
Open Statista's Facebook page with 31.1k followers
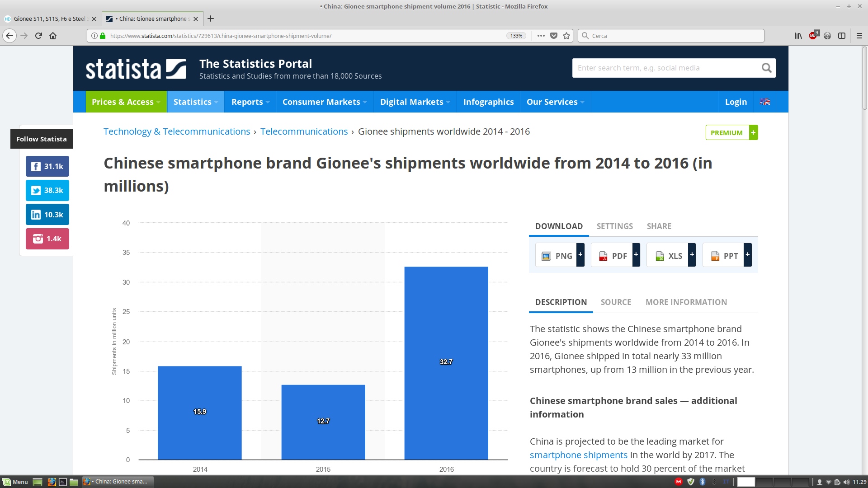click(x=47, y=166)
